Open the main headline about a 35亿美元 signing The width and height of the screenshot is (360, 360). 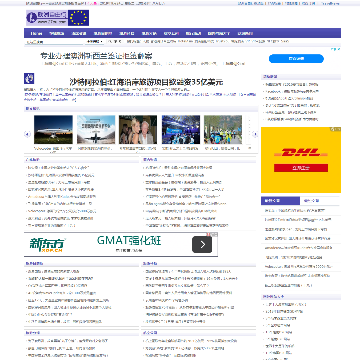click(146, 82)
